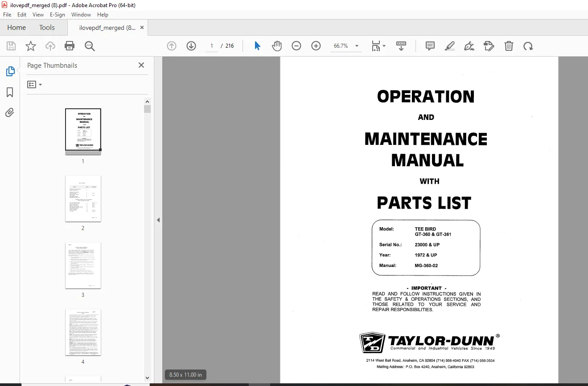The image size is (588, 386).
Task: Open the Edit menu
Action: [x=22, y=15]
